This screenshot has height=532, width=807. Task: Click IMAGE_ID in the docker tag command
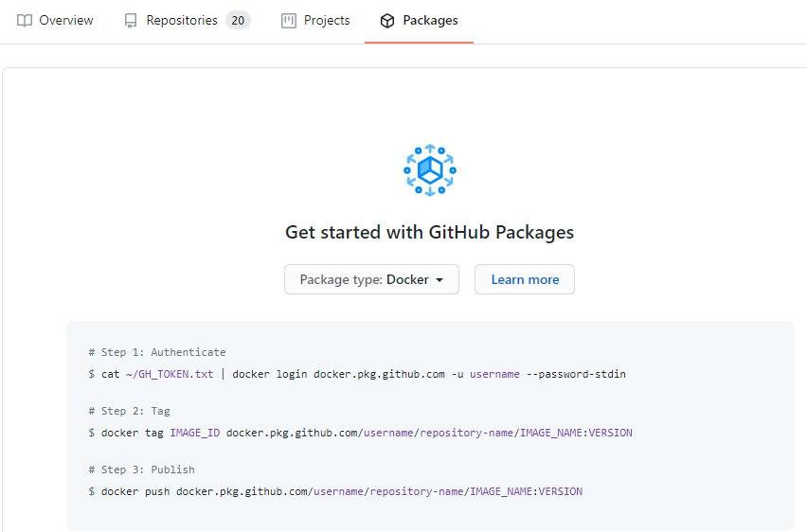tap(194, 433)
